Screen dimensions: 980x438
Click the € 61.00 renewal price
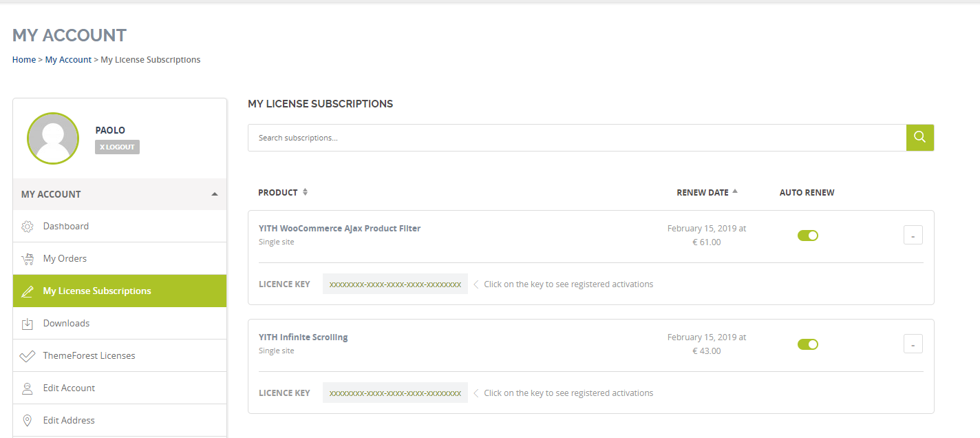click(x=707, y=242)
